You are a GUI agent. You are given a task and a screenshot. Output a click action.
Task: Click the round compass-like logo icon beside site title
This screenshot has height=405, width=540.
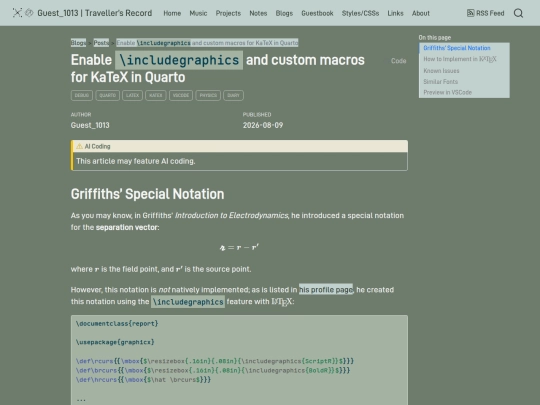click(x=29, y=13)
